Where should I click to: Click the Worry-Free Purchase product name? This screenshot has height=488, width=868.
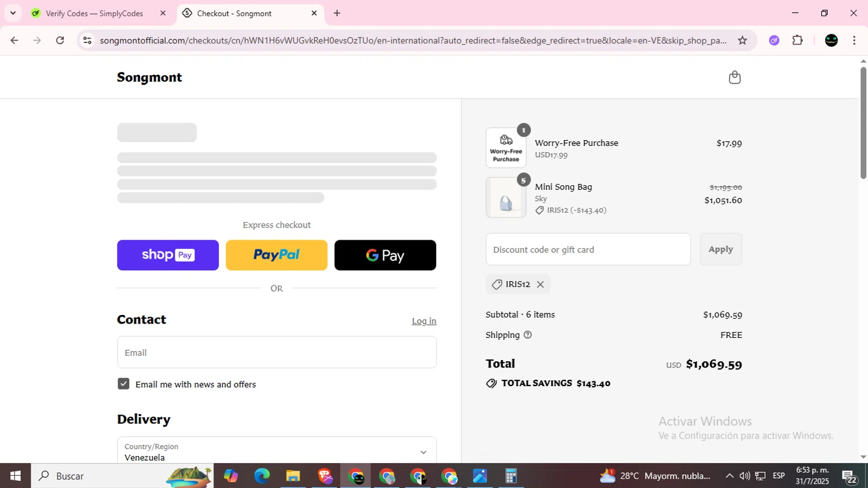click(x=576, y=143)
